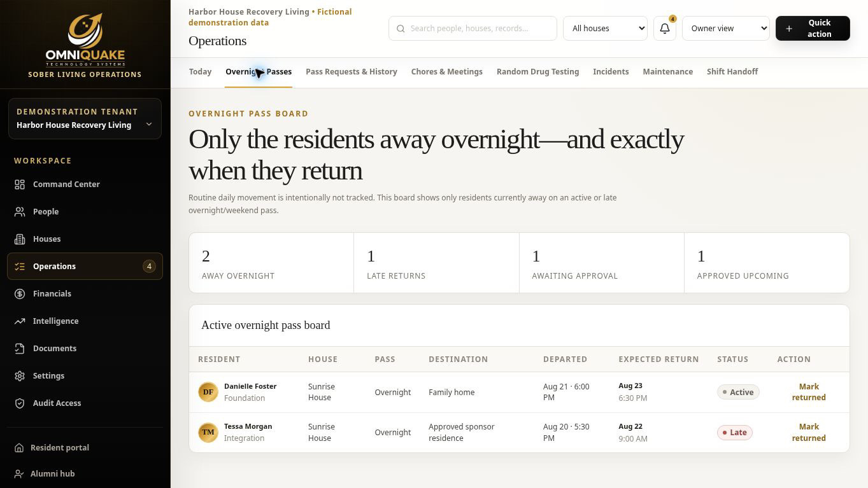The image size is (868, 488).
Task: Open the Incidents tab
Action: click(x=611, y=72)
